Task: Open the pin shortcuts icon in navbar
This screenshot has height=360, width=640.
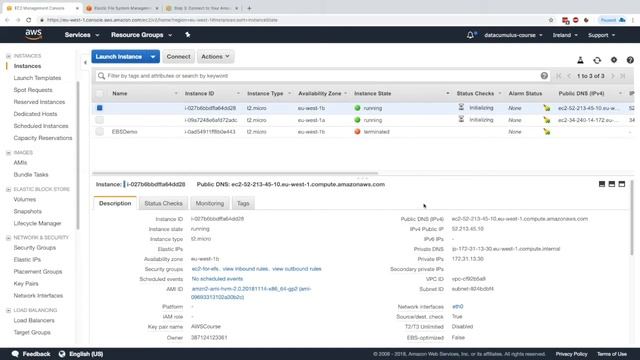Action: pos(187,35)
